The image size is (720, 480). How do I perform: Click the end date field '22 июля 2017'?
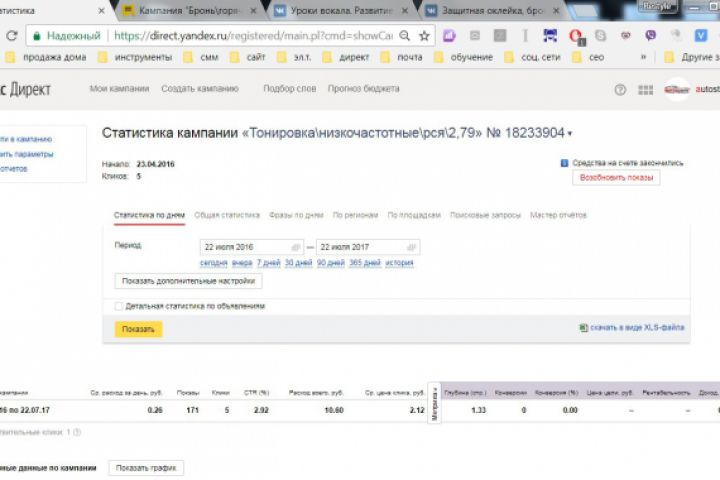(x=368, y=247)
